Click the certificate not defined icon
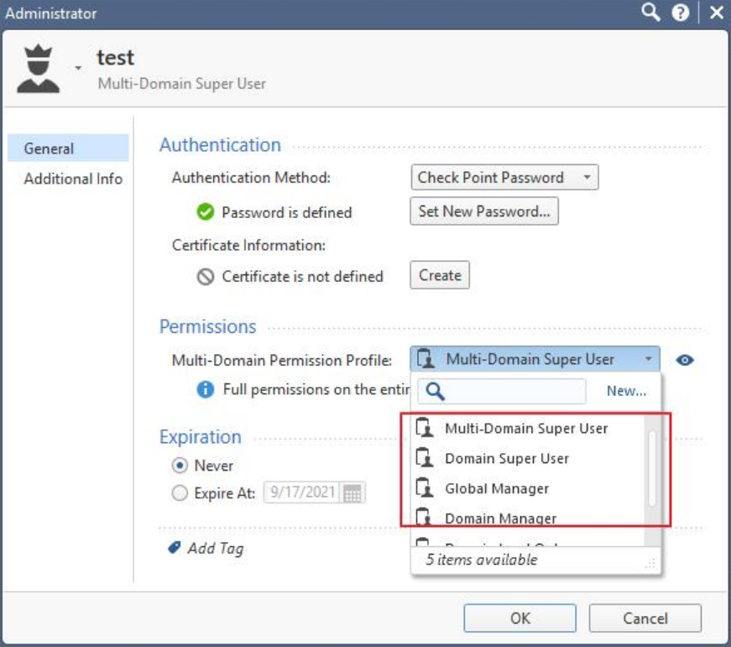Viewport: 731px width, 647px height. click(205, 276)
